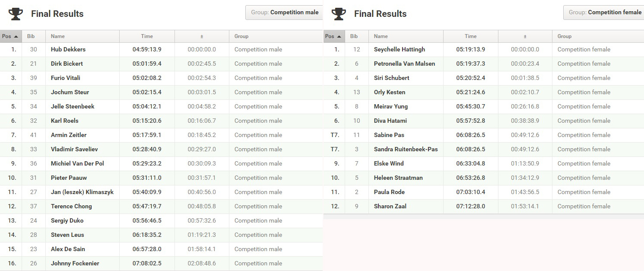The image size is (644, 271).
Task: Select Sandra Ruitenbeek-Pas row
Action: point(484,149)
